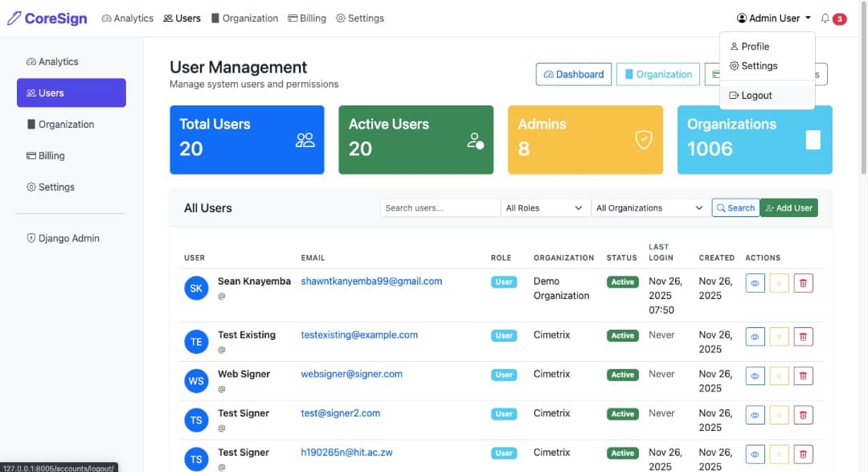Image resolution: width=868 pixels, height=472 pixels.
Task: Open the shawntkanyemba99@gmail.com email link
Action: 371,281
